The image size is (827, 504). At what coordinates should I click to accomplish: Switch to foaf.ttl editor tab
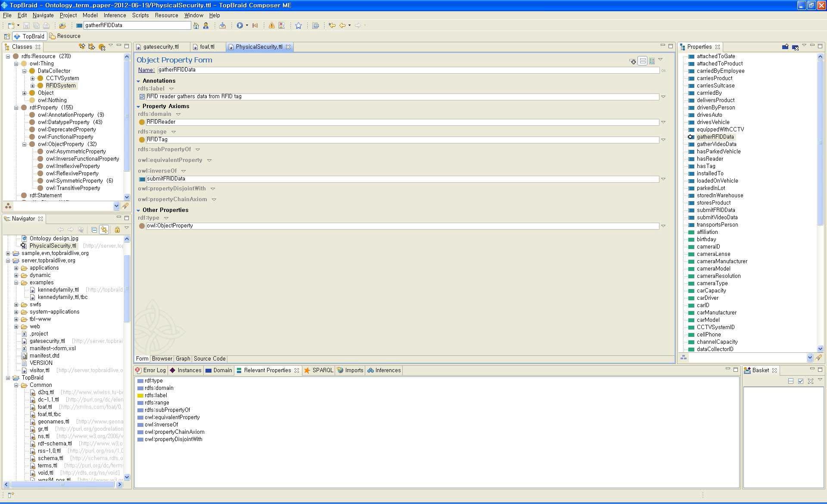207,47
